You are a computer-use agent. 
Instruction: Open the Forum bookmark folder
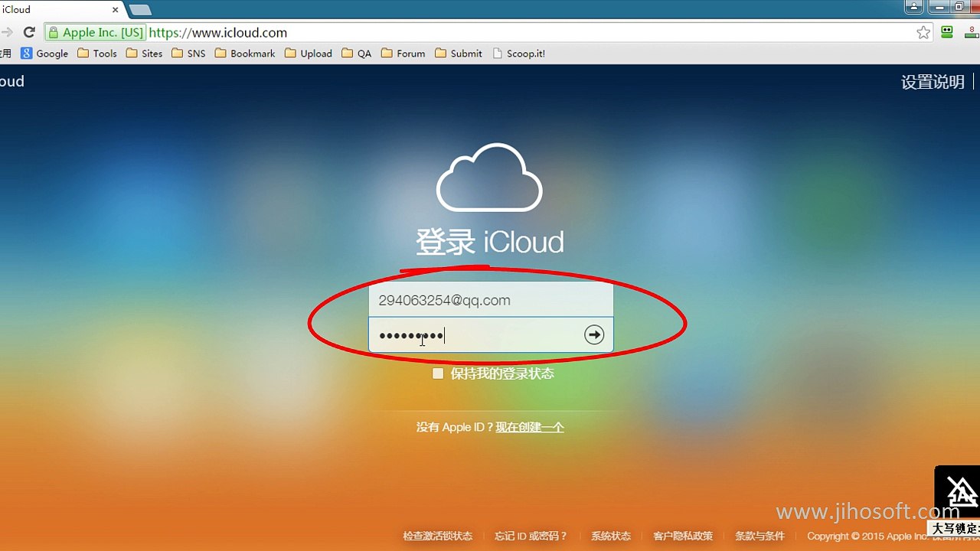point(403,54)
